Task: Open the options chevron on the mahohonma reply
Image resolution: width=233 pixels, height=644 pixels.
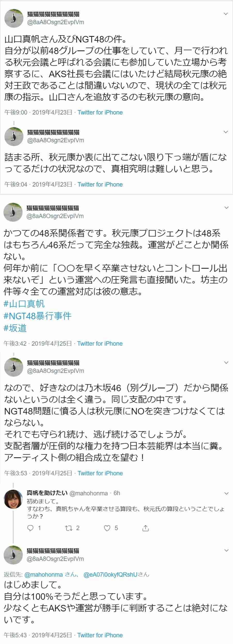Action: [227, 493]
